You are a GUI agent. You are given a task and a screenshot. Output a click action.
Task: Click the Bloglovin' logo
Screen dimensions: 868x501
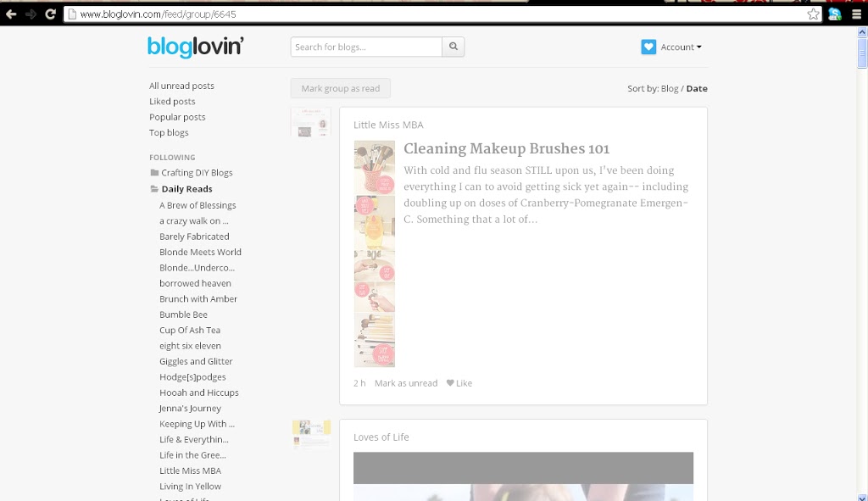pos(195,47)
